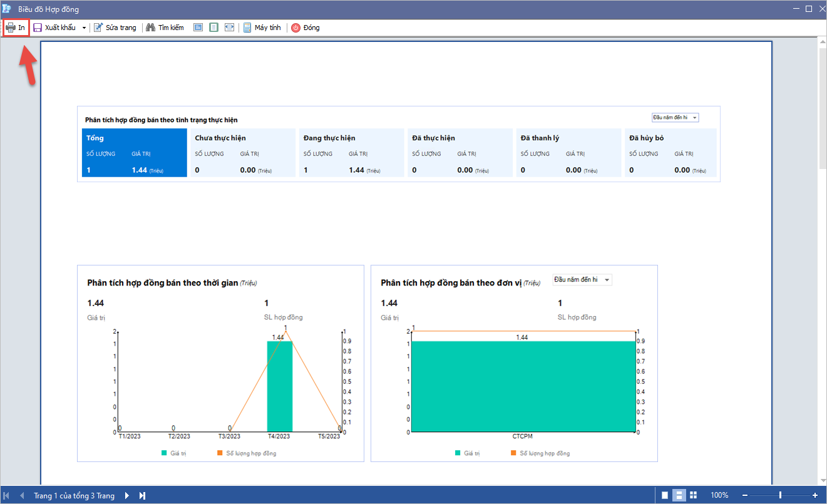Jump to last page arrow

point(142,495)
